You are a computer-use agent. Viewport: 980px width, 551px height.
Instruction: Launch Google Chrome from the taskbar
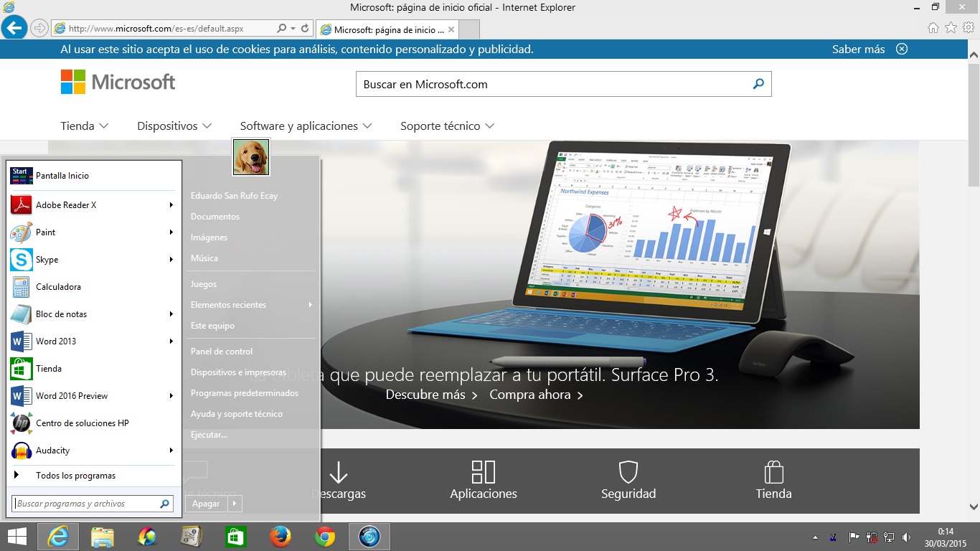pos(325,537)
